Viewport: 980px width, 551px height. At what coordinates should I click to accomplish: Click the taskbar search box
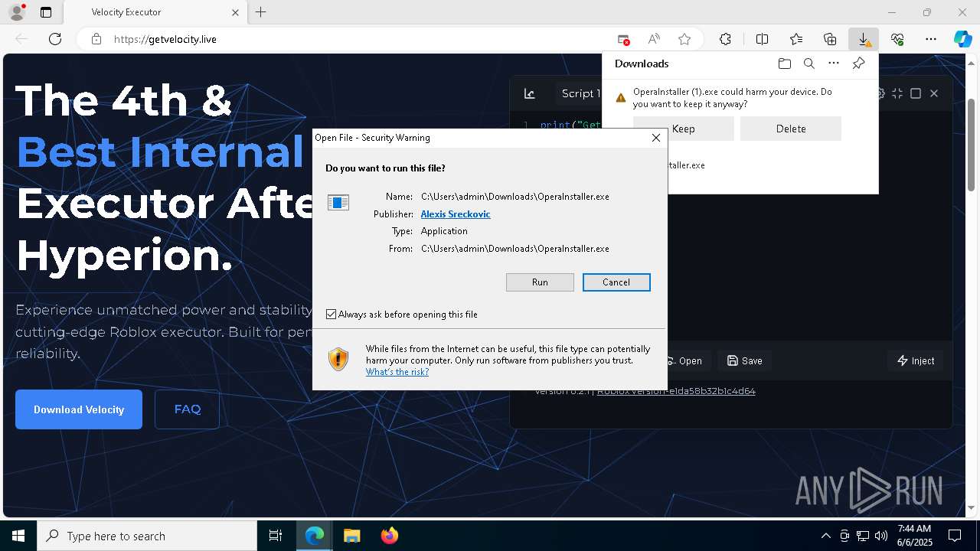[147, 536]
